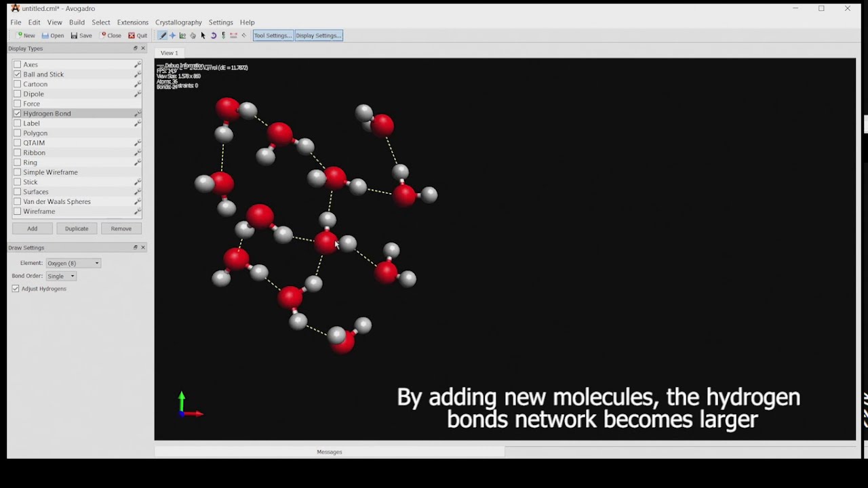Open the File menu

[x=16, y=22]
